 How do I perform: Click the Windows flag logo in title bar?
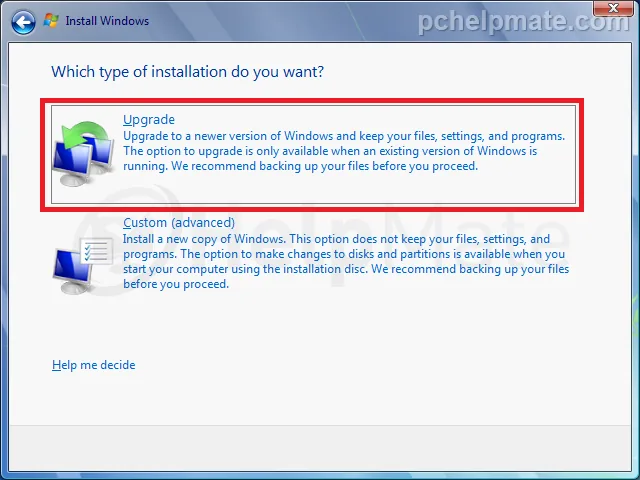[x=51, y=20]
